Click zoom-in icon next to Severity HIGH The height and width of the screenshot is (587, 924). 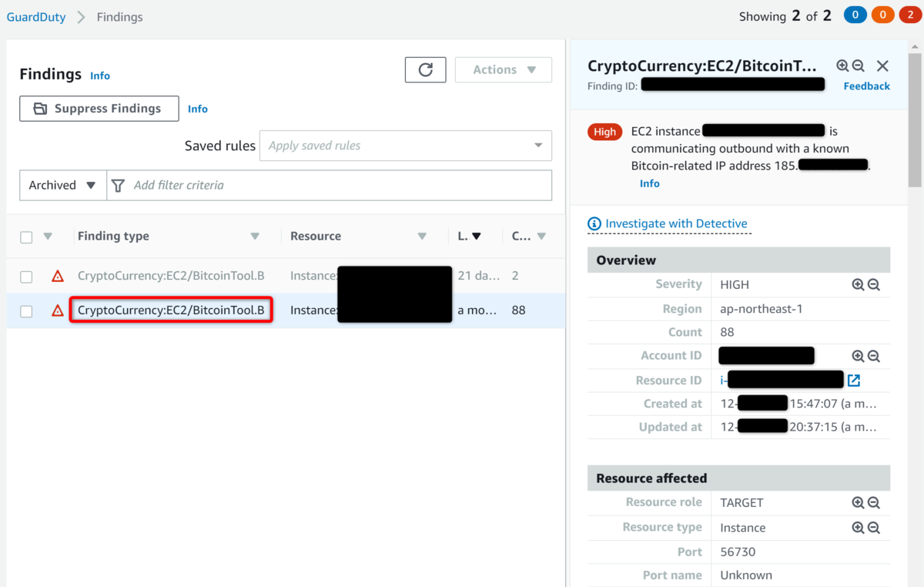(x=858, y=284)
